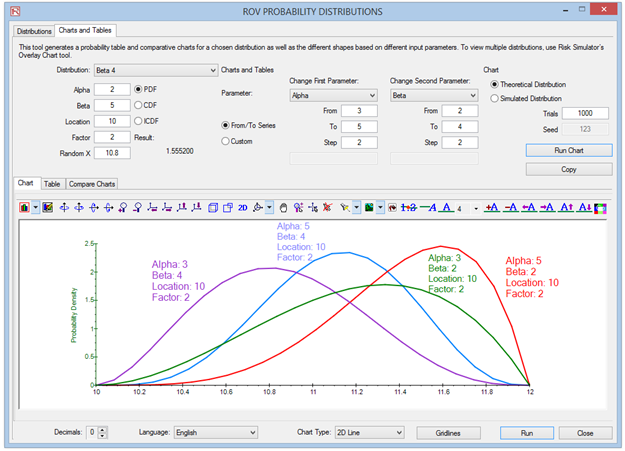Open the Distribution 'Beta 4' dropdown
The width and height of the screenshot is (625, 451).
point(156,71)
